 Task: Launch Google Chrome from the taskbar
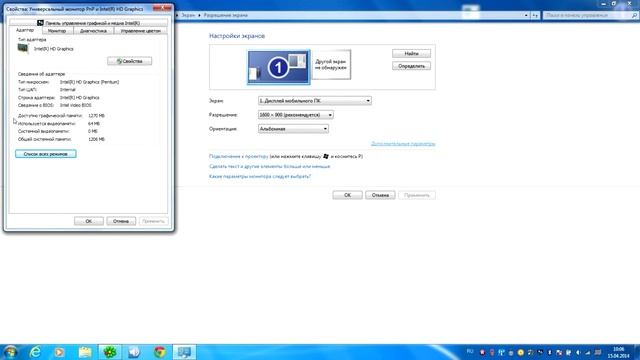[160, 352]
